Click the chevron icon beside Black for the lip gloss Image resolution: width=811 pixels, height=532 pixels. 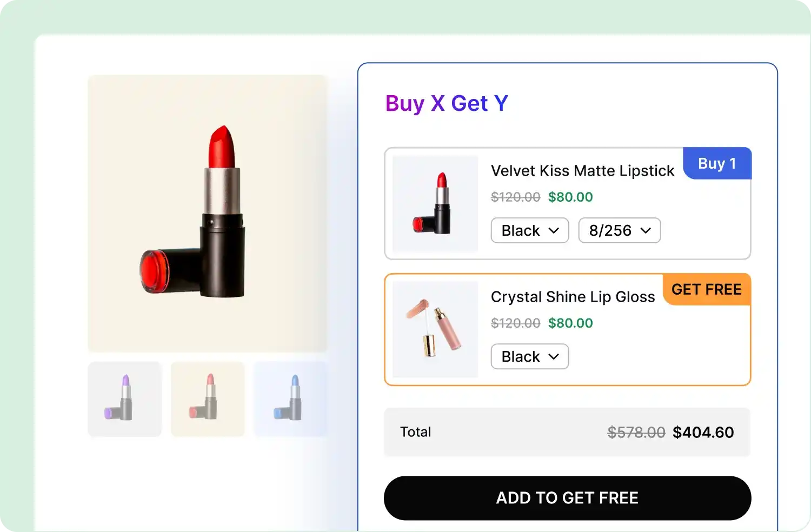point(554,356)
